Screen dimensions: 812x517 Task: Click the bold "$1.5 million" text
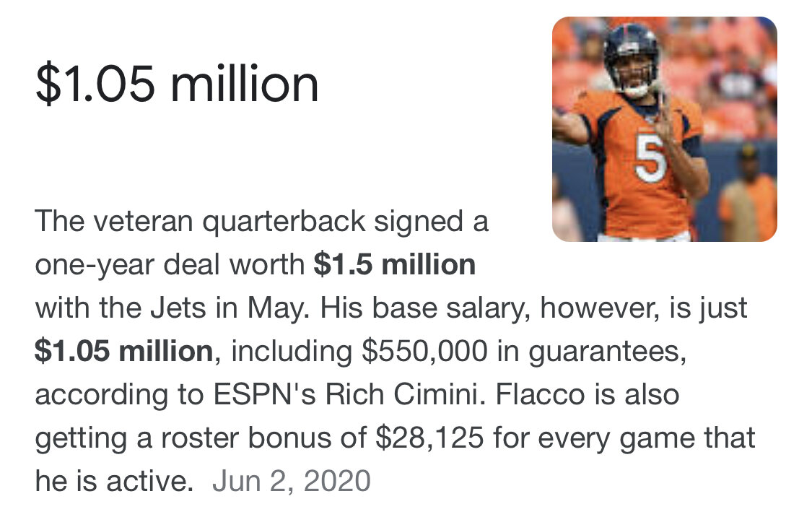click(x=394, y=265)
